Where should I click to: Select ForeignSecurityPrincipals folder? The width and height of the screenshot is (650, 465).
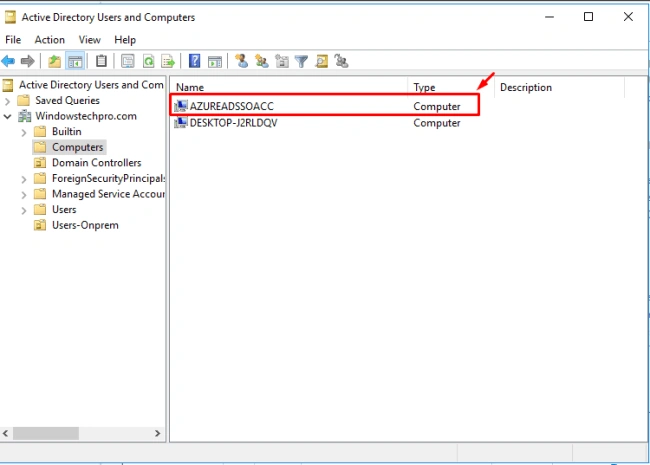108,179
